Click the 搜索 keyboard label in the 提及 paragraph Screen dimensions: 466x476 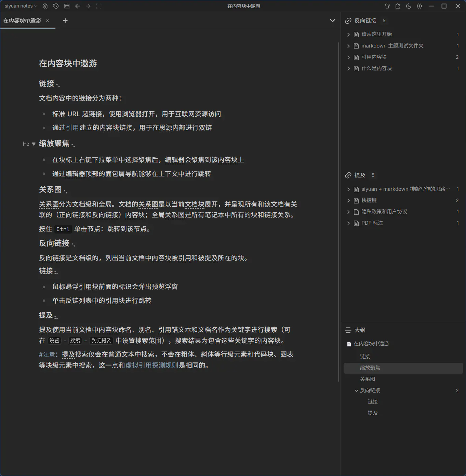(75, 341)
